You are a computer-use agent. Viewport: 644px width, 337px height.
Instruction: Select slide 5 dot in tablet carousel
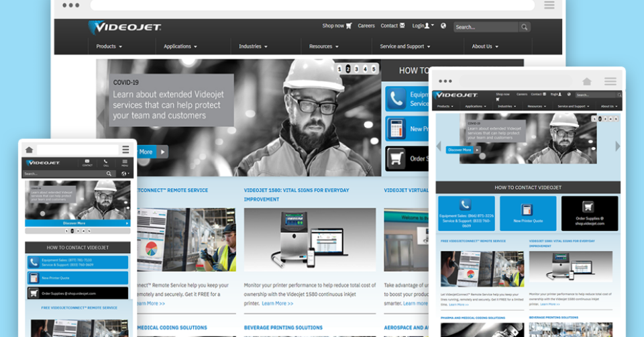pyautogui.click(x=616, y=119)
